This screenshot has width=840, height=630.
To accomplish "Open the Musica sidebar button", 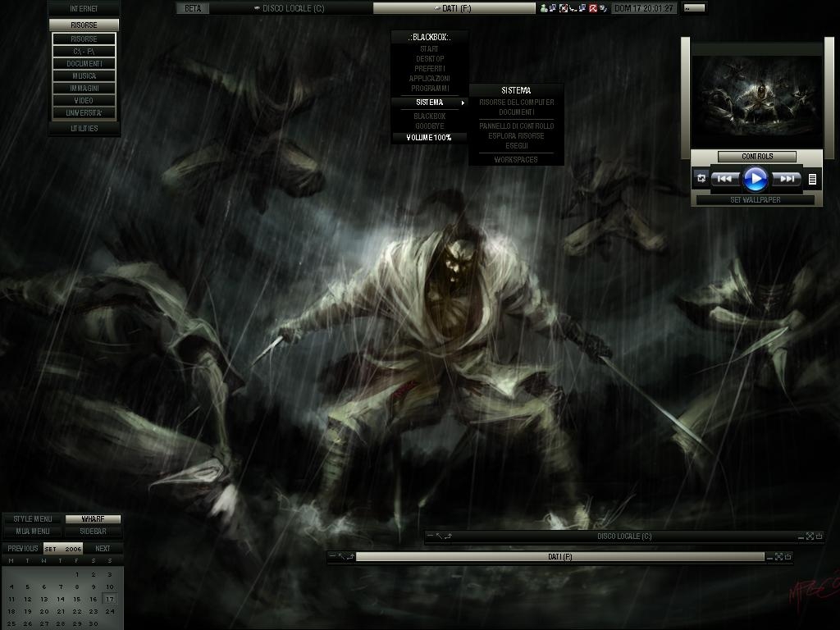I will coord(84,76).
